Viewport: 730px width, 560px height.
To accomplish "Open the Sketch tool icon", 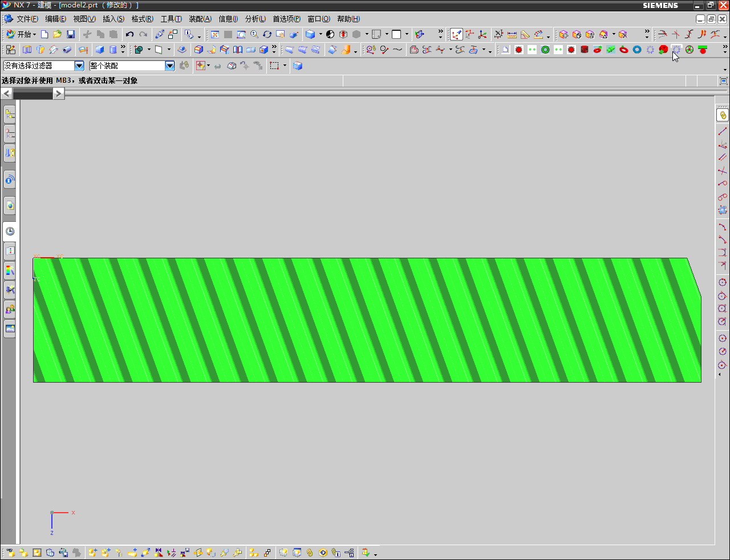I will [11, 50].
